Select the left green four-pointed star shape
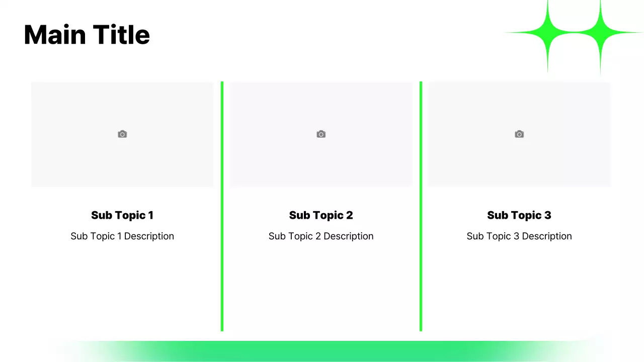 pyautogui.click(x=547, y=33)
